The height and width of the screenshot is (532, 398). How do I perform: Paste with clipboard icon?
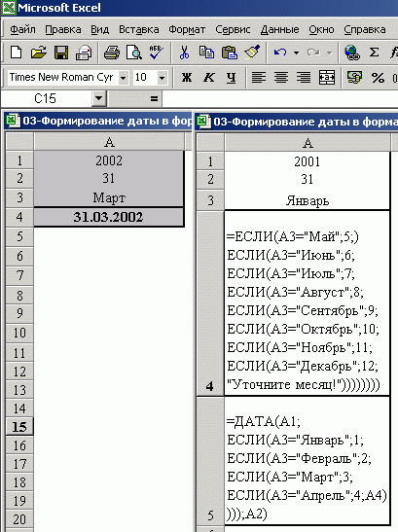pyautogui.click(x=230, y=53)
